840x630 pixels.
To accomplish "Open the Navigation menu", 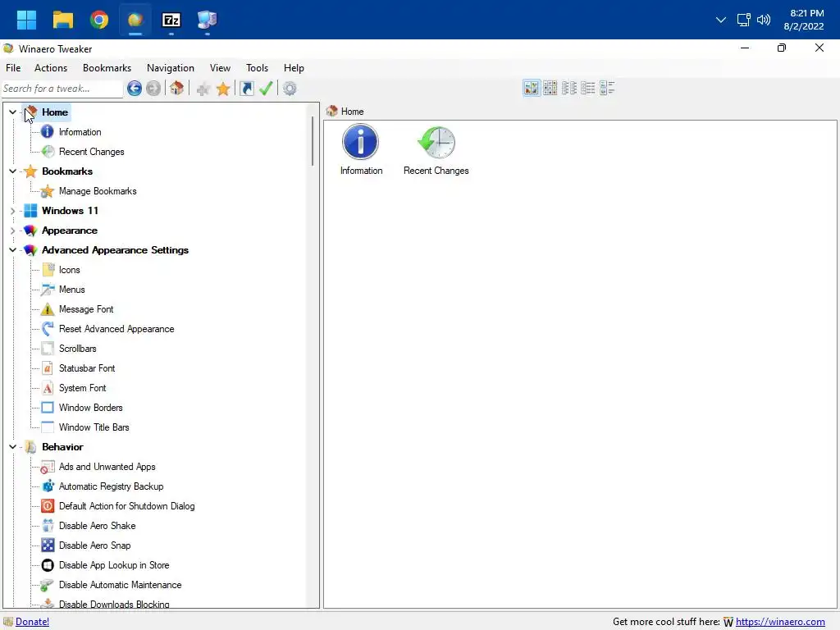I will pyautogui.click(x=171, y=68).
